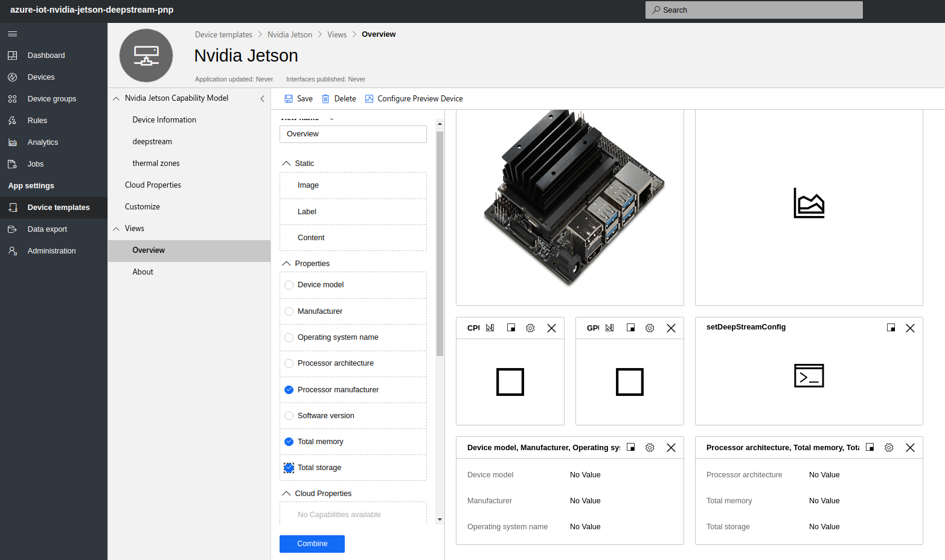
Task: Collapse the Views tree node
Action: (x=116, y=229)
